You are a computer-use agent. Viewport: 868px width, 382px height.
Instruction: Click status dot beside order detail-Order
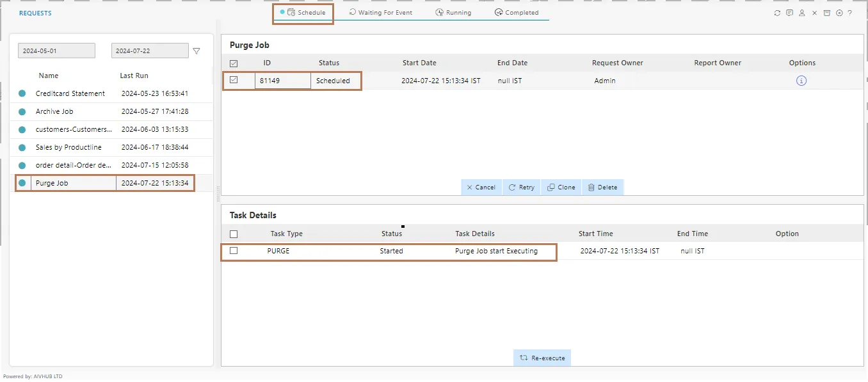pos(22,165)
